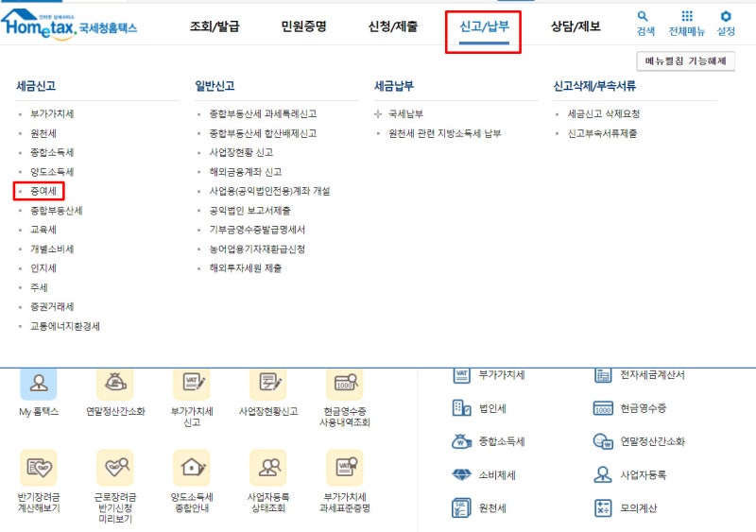756x532 pixels.
Task: Select 교육세 link
Action: coord(43,230)
